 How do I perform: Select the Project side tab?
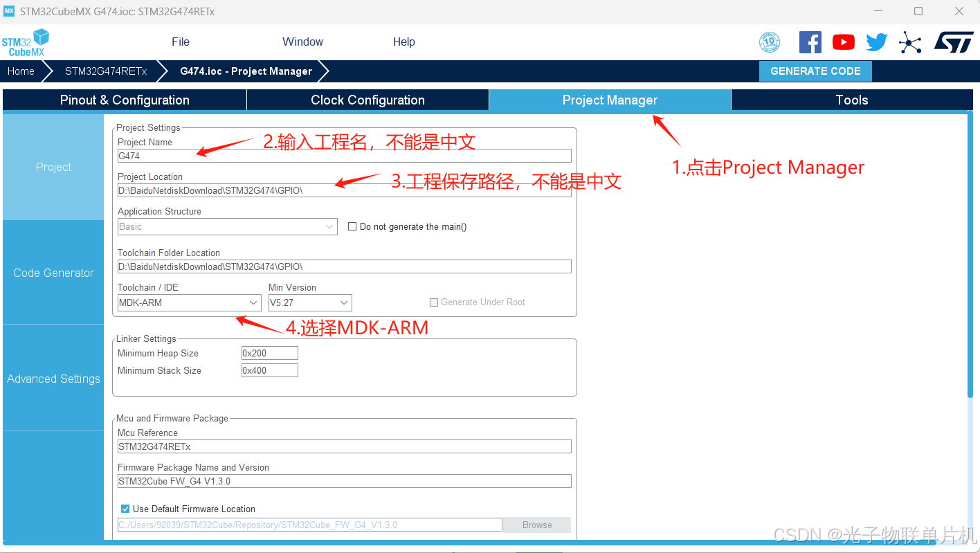coord(53,167)
